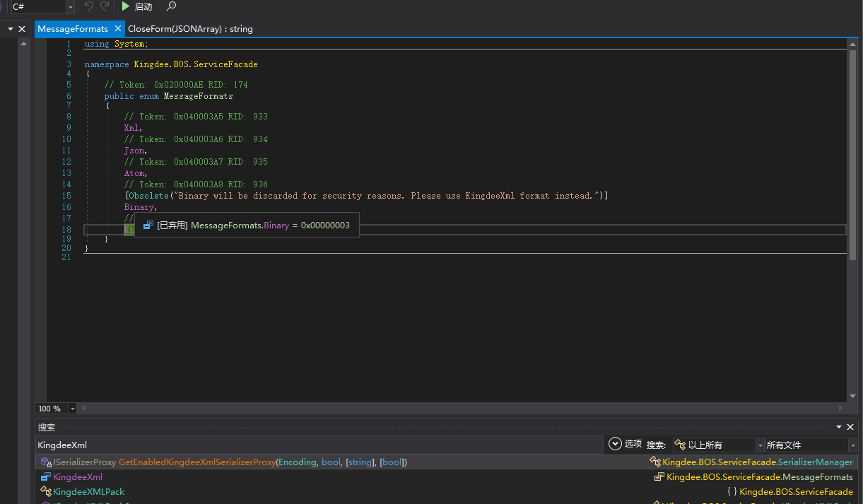Click the redo arrow in the toolbar
This screenshot has width=863, height=504.
[x=105, y=6]
